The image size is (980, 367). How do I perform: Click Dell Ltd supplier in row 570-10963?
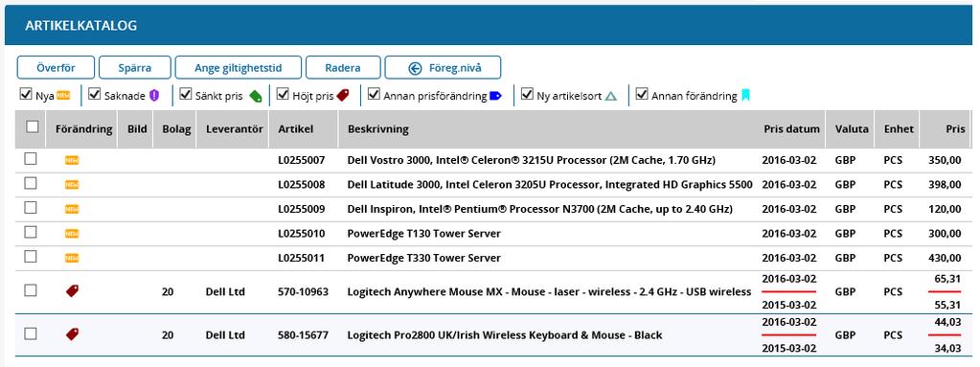[x=225, y=292]
